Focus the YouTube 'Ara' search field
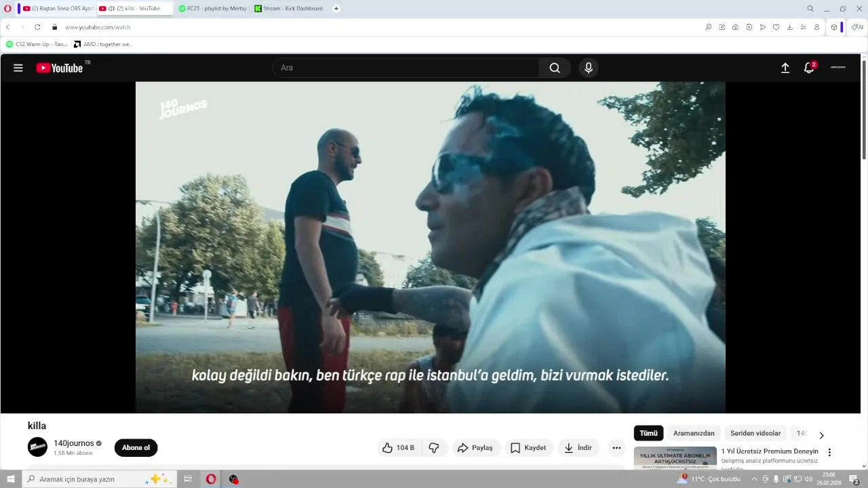This screenshot has height=488, width=868. (x=406, y=68)
